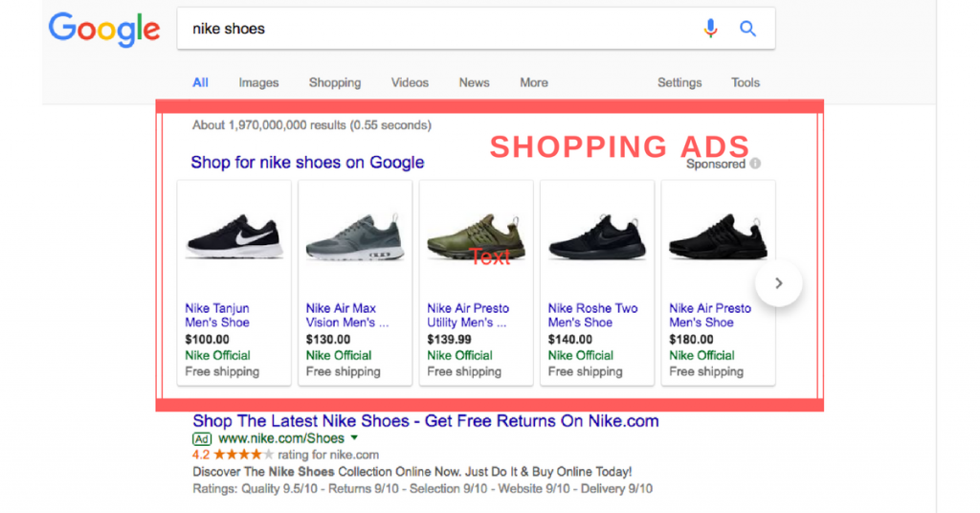Click the green Ad badge
980x513 pixels.
[x=202, y=438]
